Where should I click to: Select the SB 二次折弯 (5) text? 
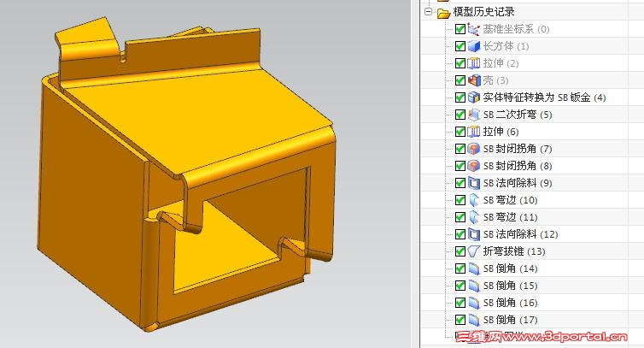point(518,115)
